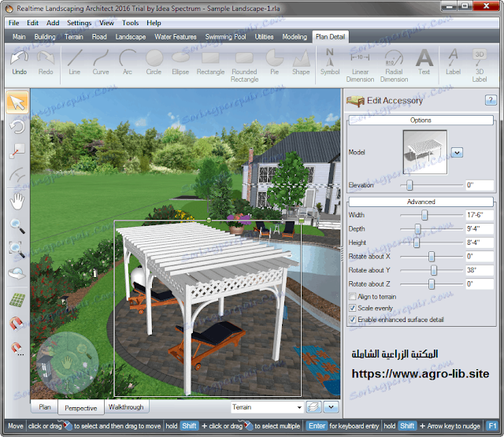This screenshot has height=437, width=504.
Task: Collapse the Options section header
Action: (421, 120)
